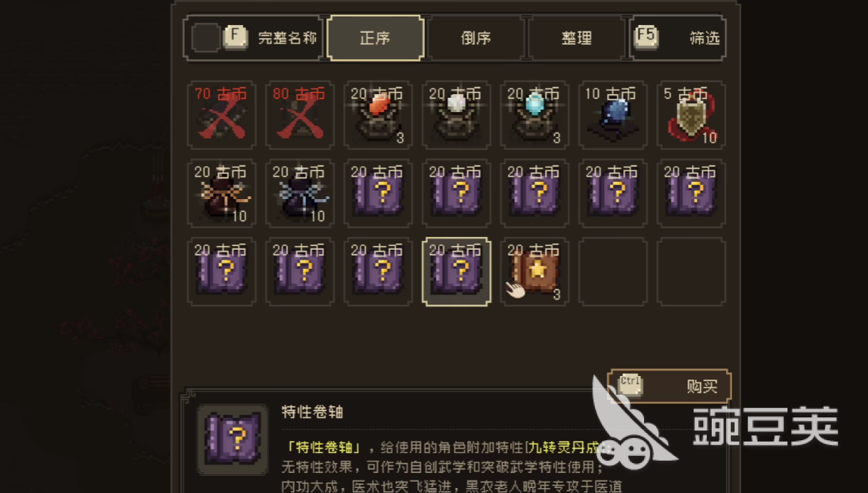Select the first purple scroll in the third row
This screenshot has width=868, height=493.
[222, 272]
